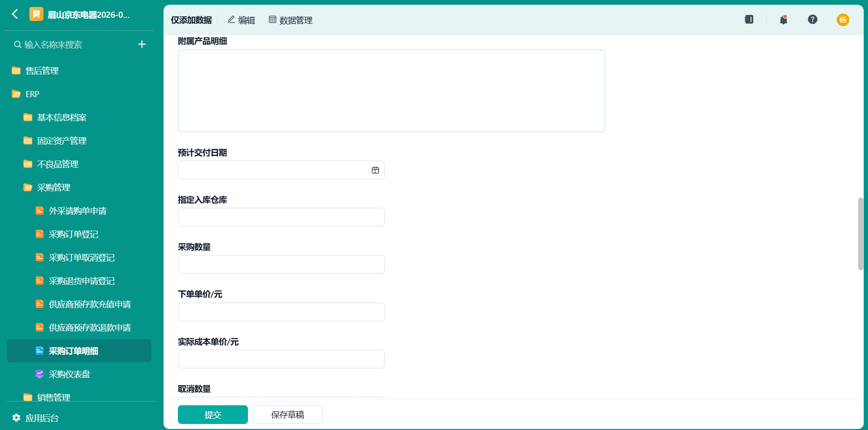Click the 附属产品明细 text area
868x430 pixels.
[391, 91]
